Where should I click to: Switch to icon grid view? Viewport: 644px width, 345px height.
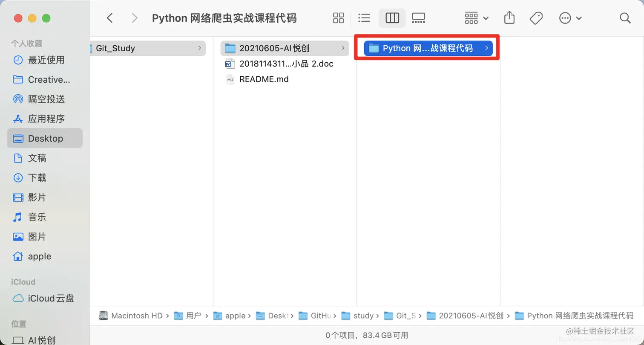tap(338, 18)
